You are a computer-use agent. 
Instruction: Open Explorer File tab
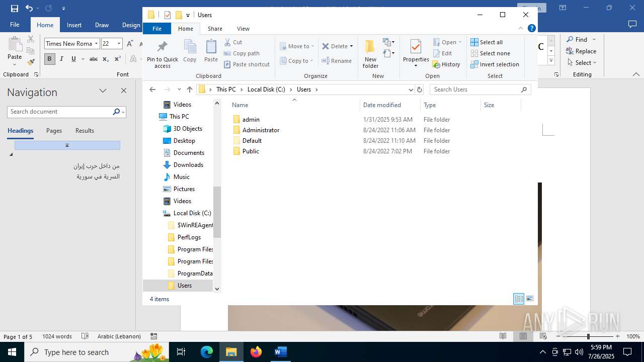pyautogui.click(x=157, y=29)
